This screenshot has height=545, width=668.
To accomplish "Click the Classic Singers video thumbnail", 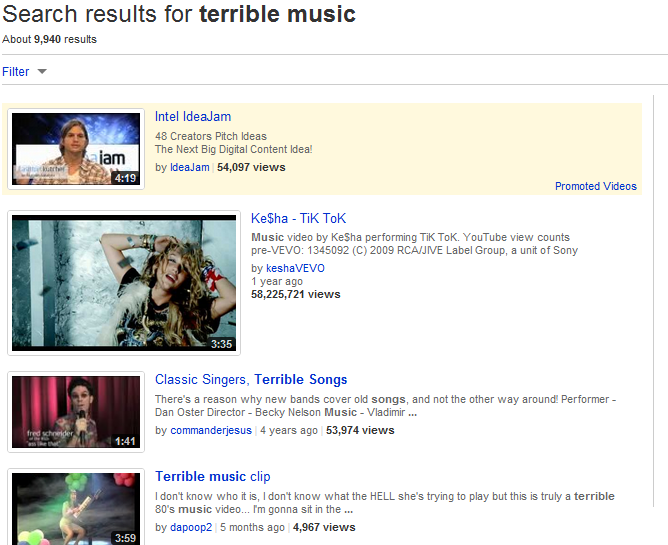I will pos(76,412).
